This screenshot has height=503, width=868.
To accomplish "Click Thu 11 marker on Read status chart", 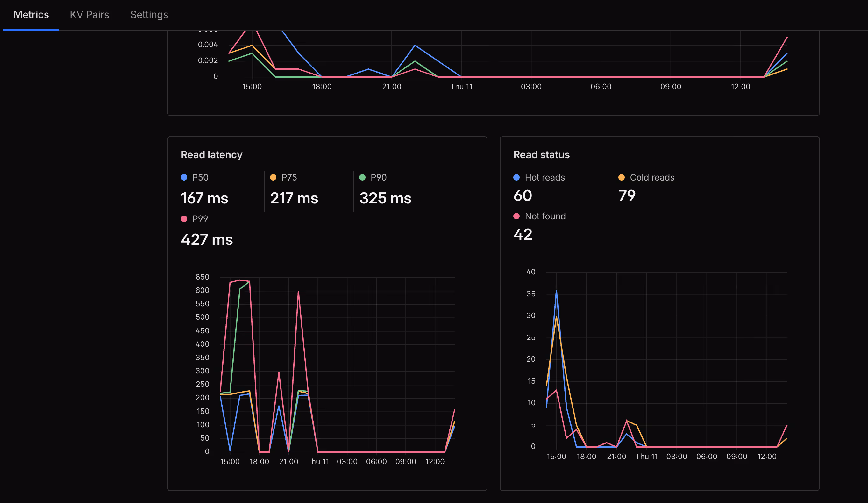I will point(646,456).
